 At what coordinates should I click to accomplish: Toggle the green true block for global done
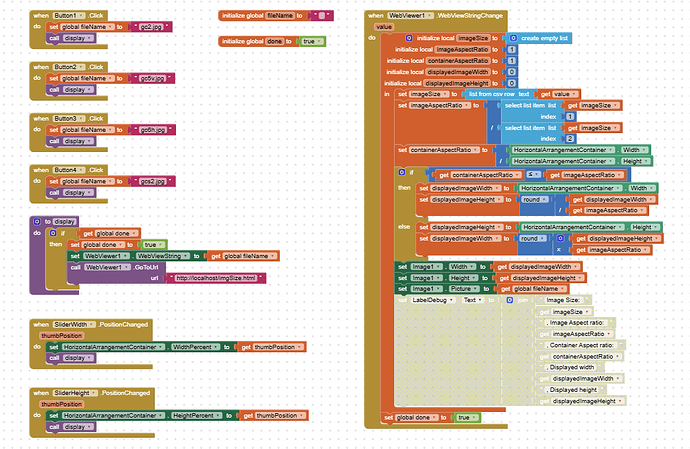[x=313, y=41]
